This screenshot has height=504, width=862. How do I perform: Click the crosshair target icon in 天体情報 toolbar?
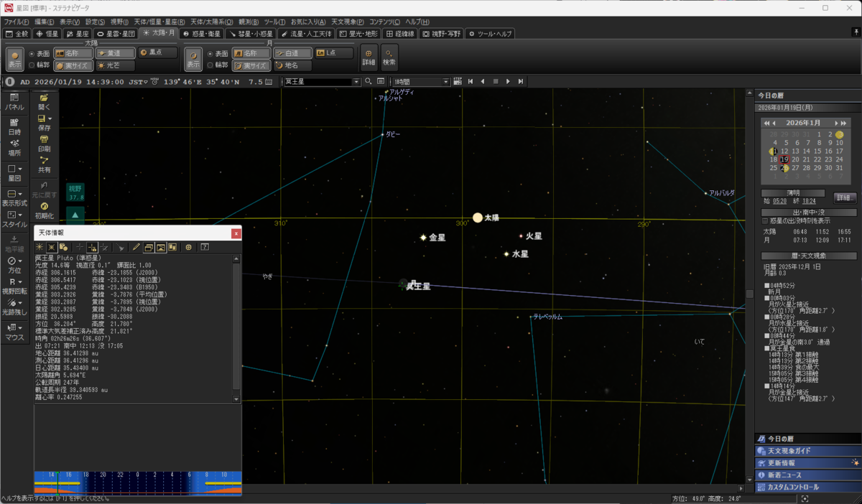[x=189, y=247]
